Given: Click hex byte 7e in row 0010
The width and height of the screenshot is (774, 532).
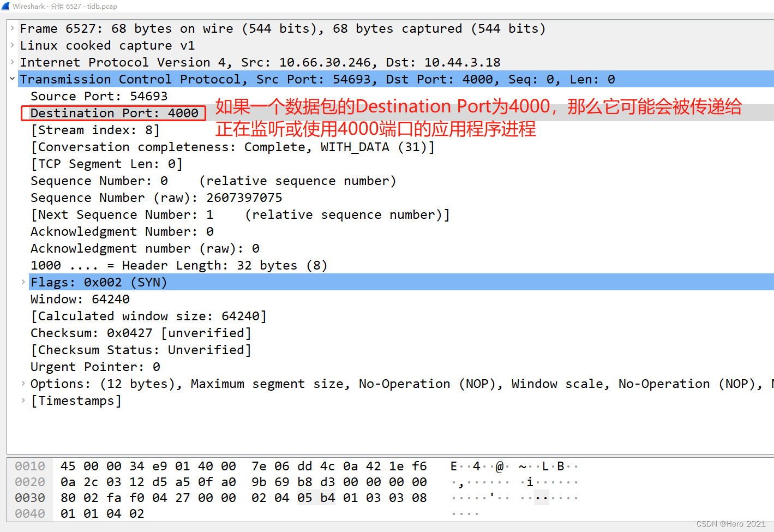Looking at the screenshot, I should [x=259, y=466].
